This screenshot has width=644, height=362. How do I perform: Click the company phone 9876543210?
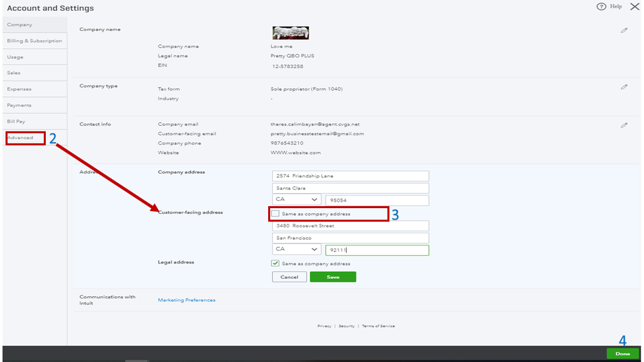287,143
